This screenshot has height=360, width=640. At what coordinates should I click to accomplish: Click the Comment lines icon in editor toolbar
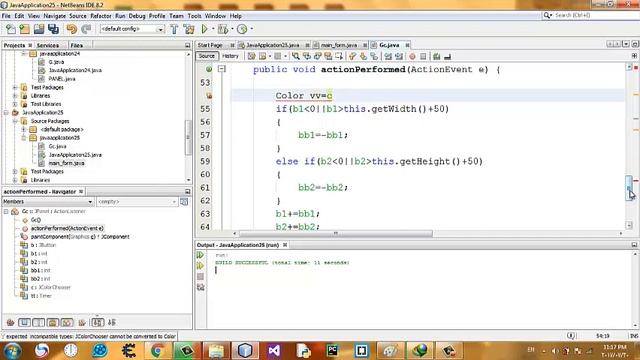pos(436,56)
